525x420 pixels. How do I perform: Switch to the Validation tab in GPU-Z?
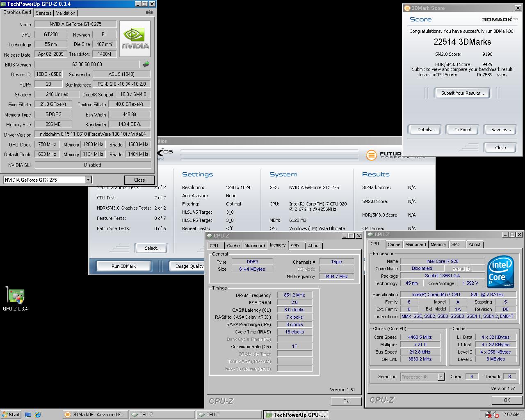coord(66,13)
